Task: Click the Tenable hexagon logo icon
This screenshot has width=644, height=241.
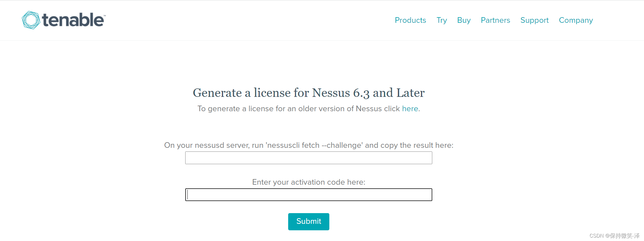Action: 31,20
